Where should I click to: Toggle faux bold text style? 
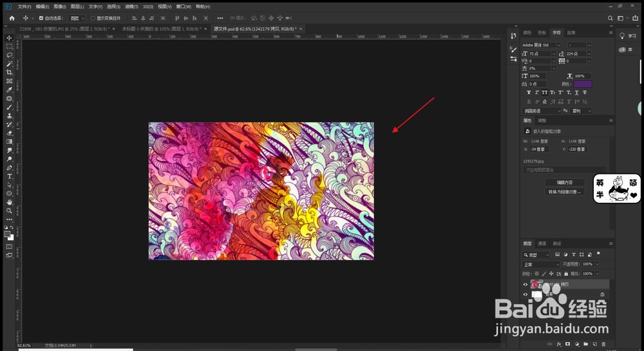[529, 92]
